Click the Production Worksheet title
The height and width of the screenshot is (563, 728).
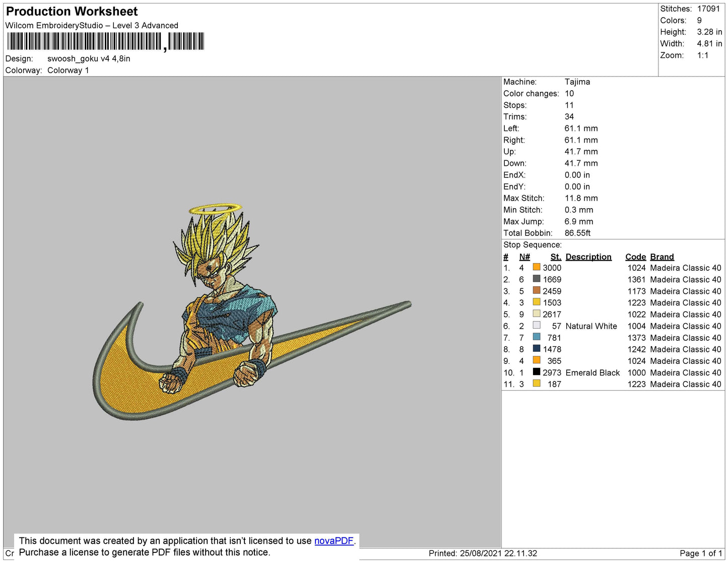pyautogui.click(x=72, y=12)
